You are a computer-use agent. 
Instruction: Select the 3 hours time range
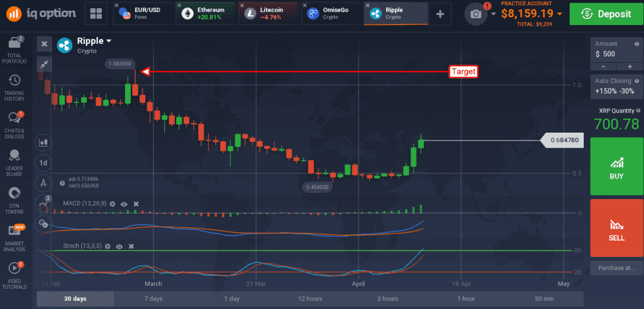pos(387,299)
